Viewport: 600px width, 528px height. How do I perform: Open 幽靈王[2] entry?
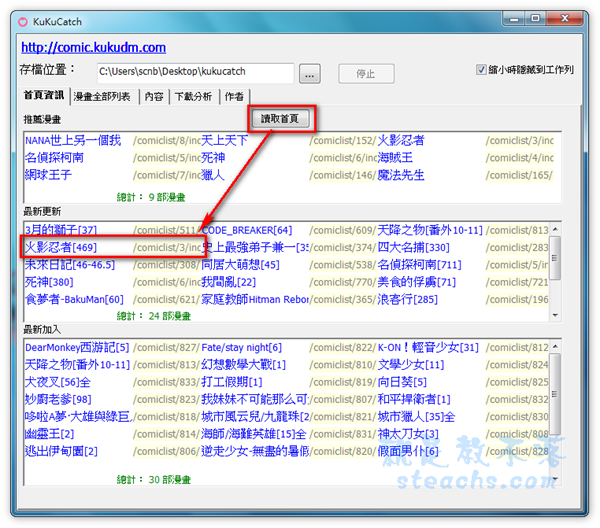click(x=49, y=433)
